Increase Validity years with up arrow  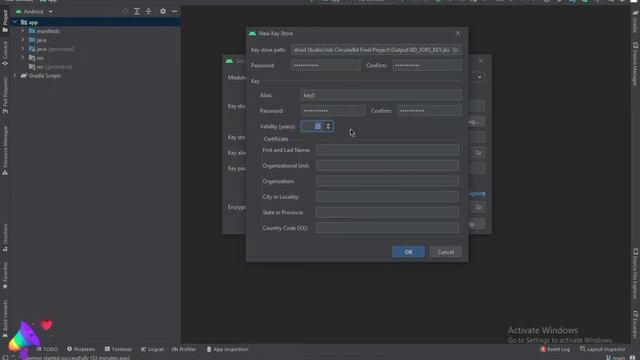coord(329,124)
